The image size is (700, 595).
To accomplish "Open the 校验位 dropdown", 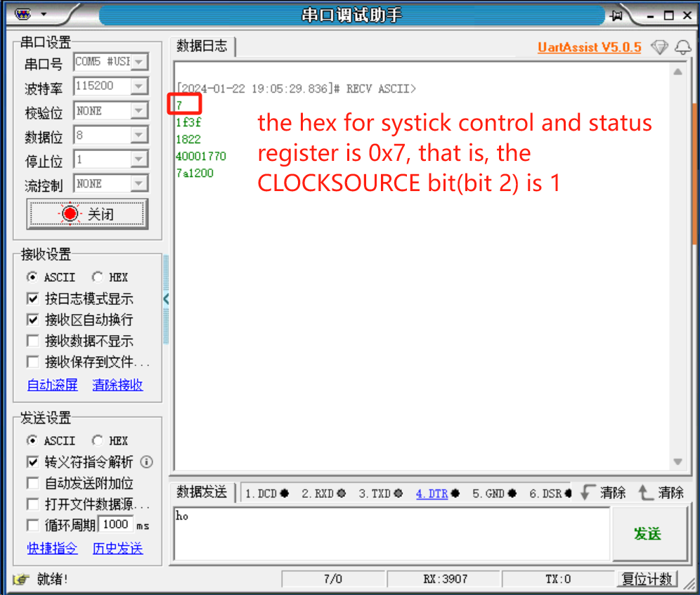I will [141, 110].
